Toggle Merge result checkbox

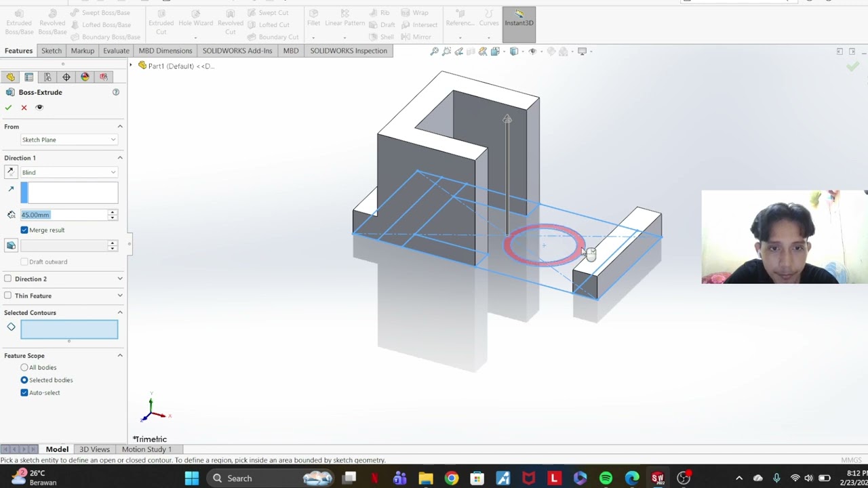pyautogui.click(x=24, y=230)
